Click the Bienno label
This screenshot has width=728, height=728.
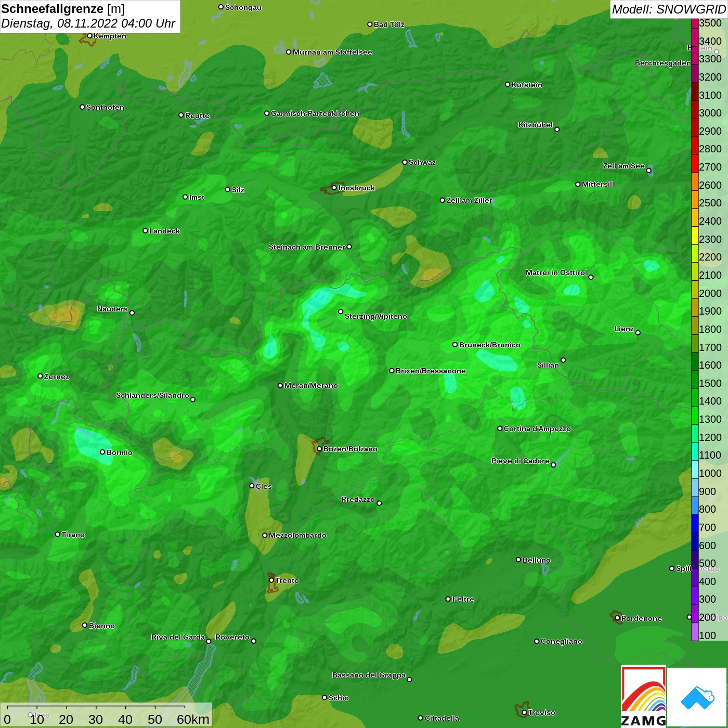tap(101, 626)
